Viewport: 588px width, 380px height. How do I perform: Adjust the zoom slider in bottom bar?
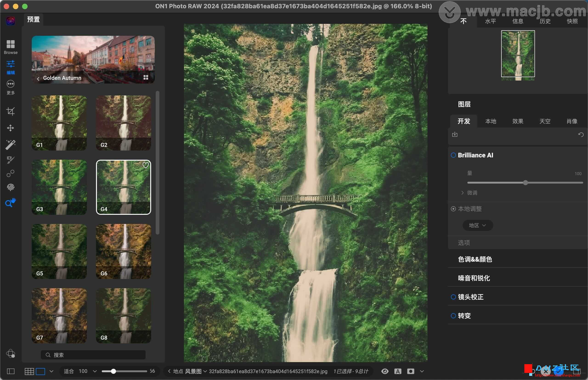coord(124,371)
